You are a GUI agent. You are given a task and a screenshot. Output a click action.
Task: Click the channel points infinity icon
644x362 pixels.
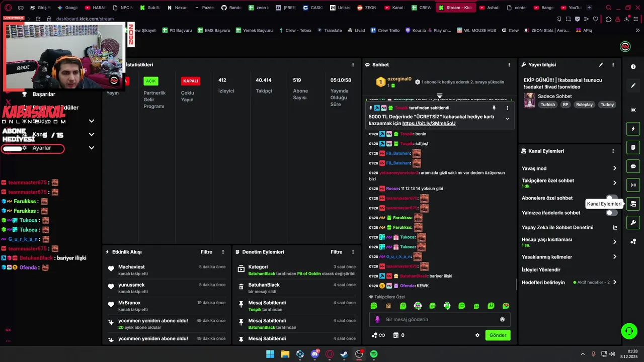click(378, 335)
